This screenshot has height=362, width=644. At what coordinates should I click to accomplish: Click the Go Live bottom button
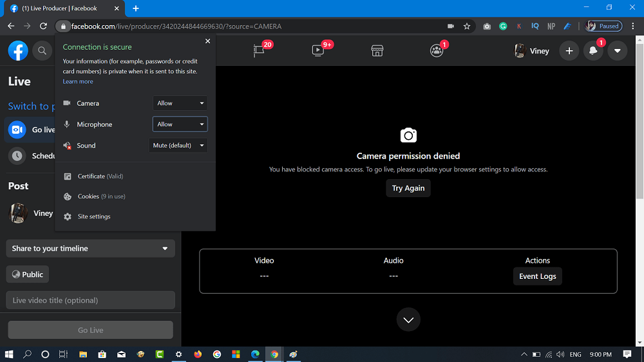[x=90, y=330]
